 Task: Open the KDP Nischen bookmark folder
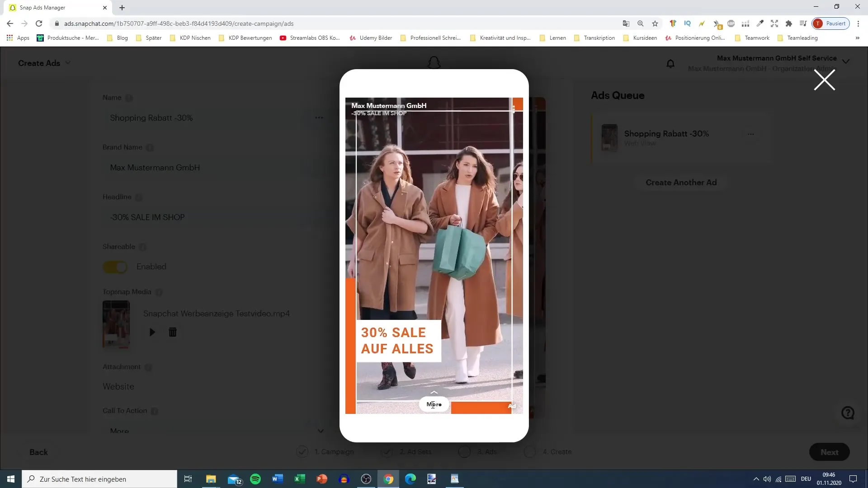click(x=190, y=38)
